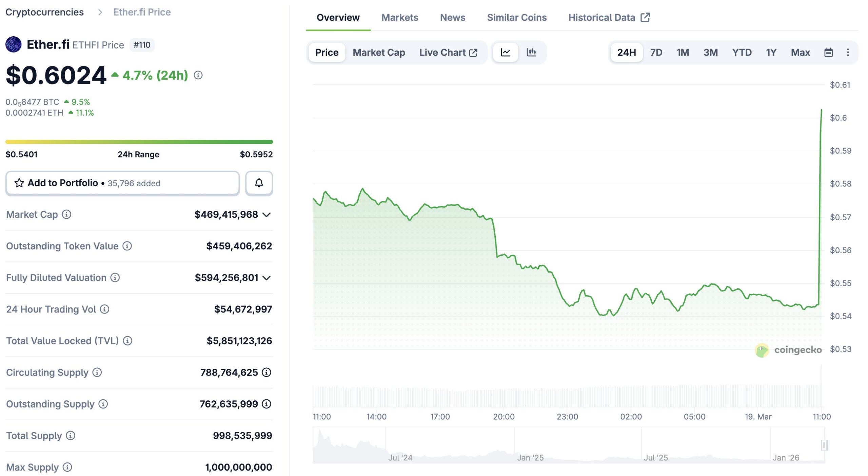This screenshot has width=868, height=476.
Task: Select the line chart view icon
Action: [x=506, y=53]
